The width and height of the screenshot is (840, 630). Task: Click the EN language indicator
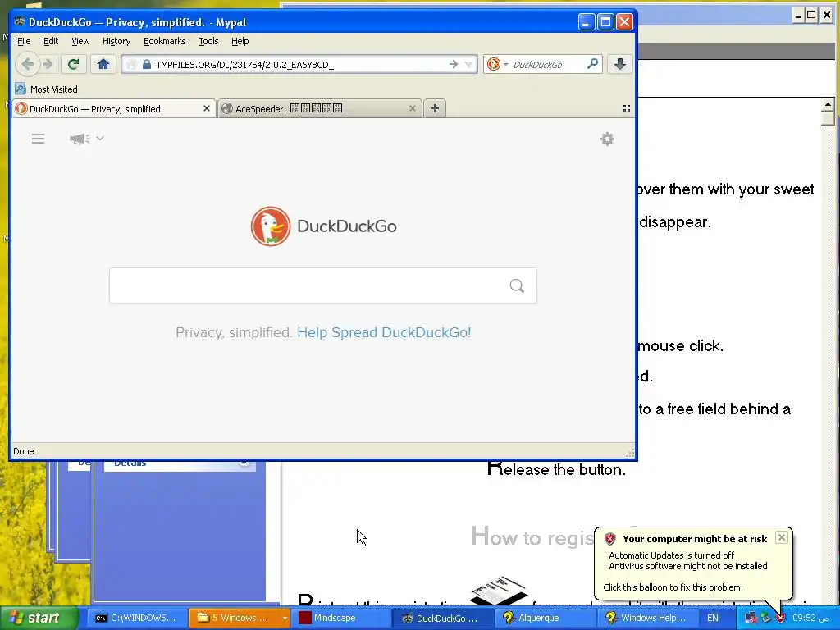[x=713, y=618]
